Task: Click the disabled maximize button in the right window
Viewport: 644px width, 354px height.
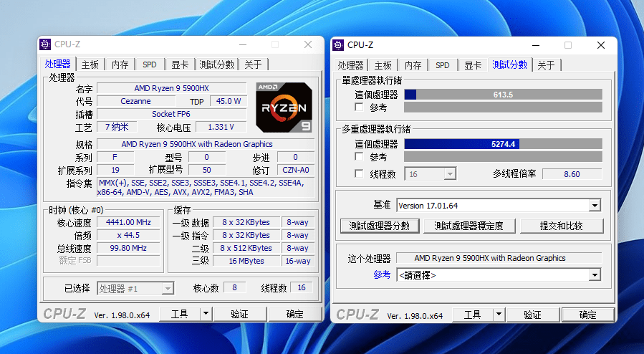Action: [x=568, y=45]
